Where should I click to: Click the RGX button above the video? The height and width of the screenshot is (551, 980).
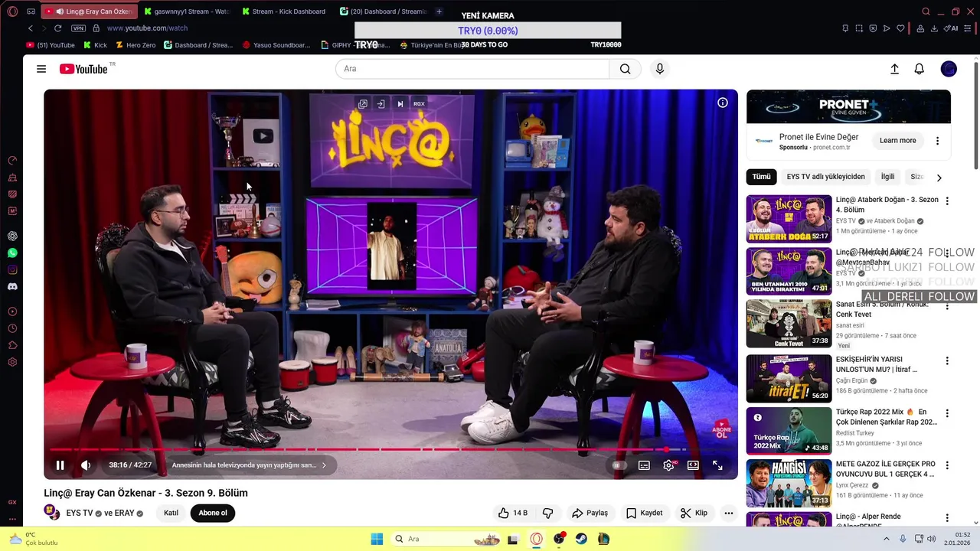419,104
